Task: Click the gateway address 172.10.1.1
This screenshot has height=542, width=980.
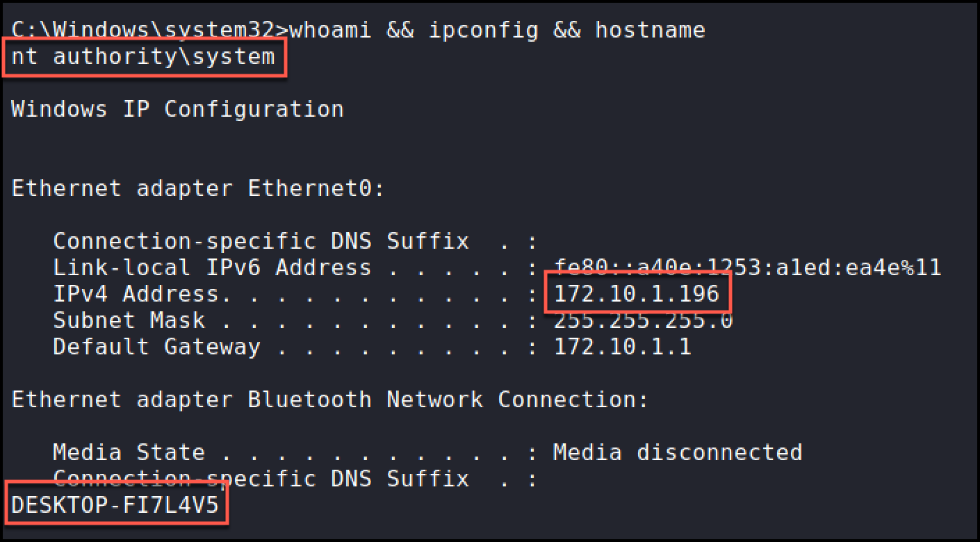Action: coord(622,347)
